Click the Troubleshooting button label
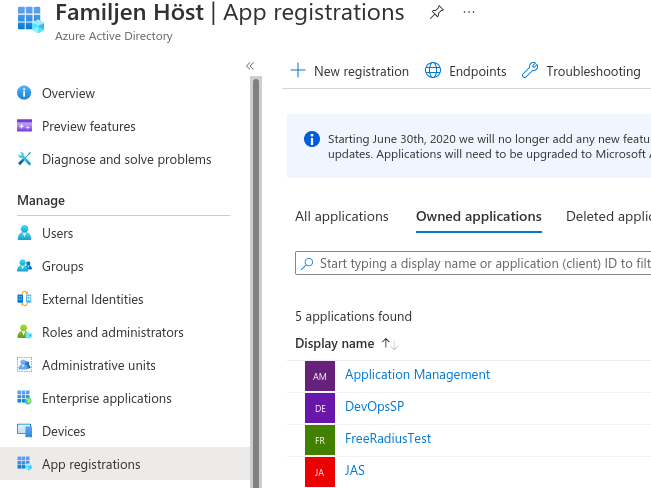Image resolution: width=651 pixels, height=488 pixels. coord(593,71)
